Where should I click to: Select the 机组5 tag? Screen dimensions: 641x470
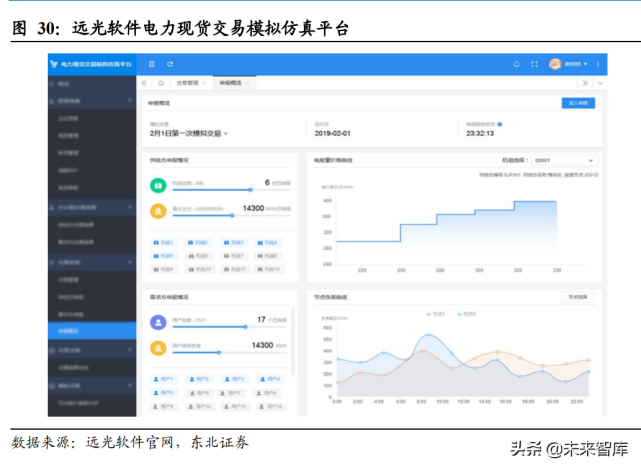pyautogui.click(x=164, y=256)
